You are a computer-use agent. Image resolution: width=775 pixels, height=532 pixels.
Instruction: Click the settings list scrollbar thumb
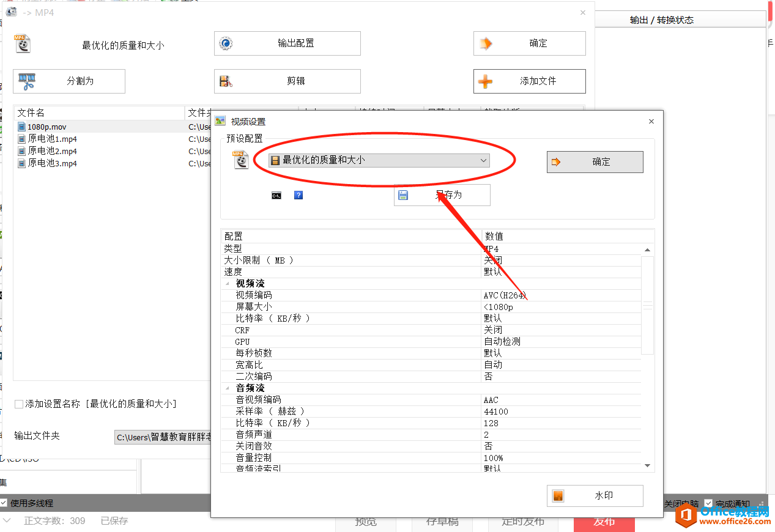pyautogui.click(x=648, y=306)
